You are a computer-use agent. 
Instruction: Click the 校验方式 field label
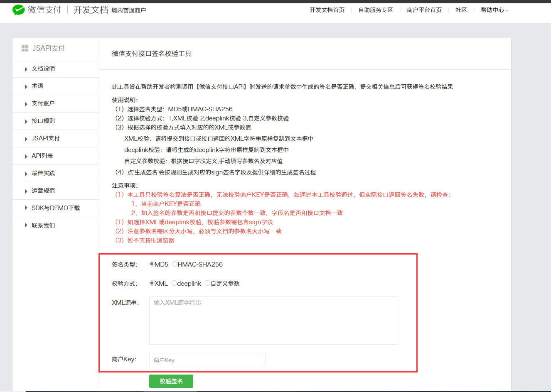coord(125,284)
